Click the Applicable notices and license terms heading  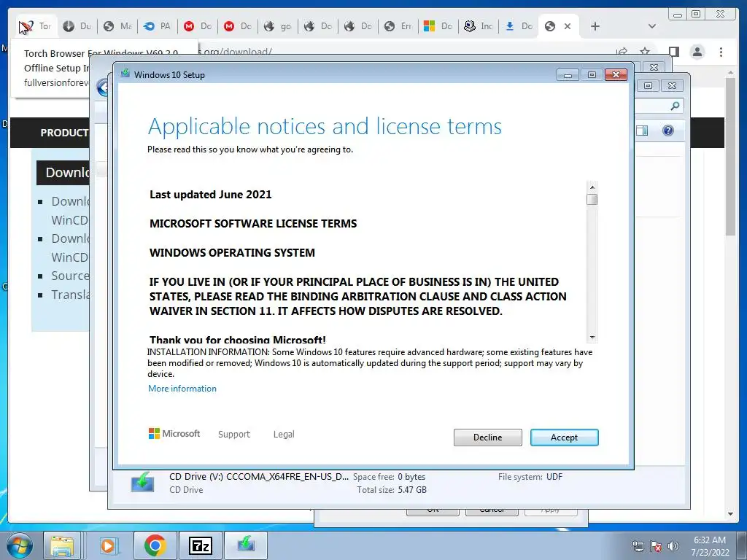(x=325, y=126)
